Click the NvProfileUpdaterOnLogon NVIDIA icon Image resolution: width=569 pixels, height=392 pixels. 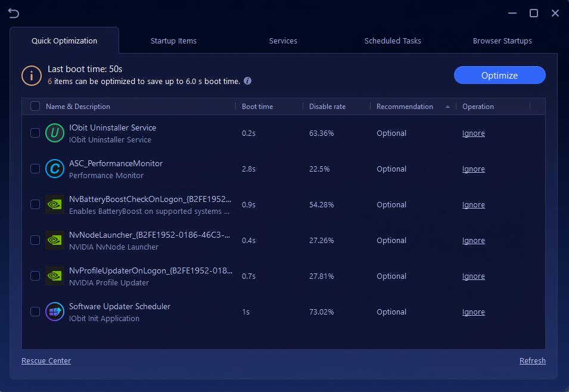click(55, 276)
